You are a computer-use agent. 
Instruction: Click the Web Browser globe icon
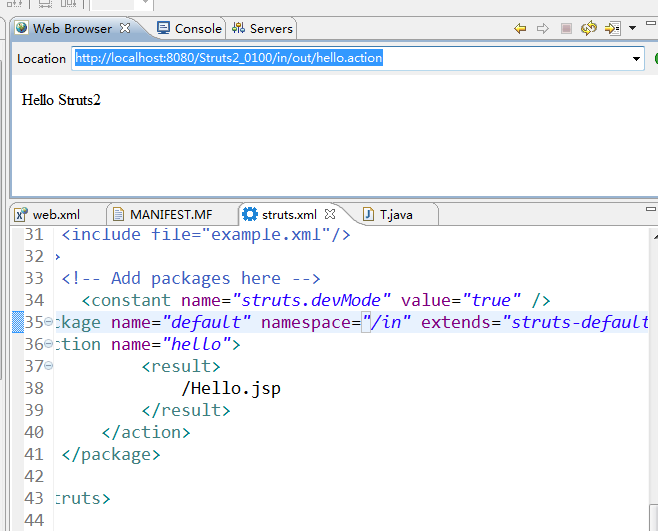[21, 28]
